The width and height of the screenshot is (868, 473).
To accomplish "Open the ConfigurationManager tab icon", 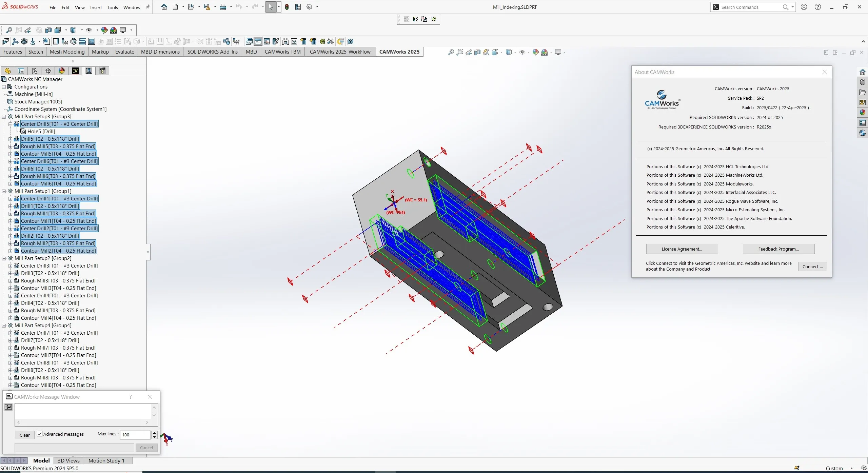I will pyautogui.click(x=35, y=71).
